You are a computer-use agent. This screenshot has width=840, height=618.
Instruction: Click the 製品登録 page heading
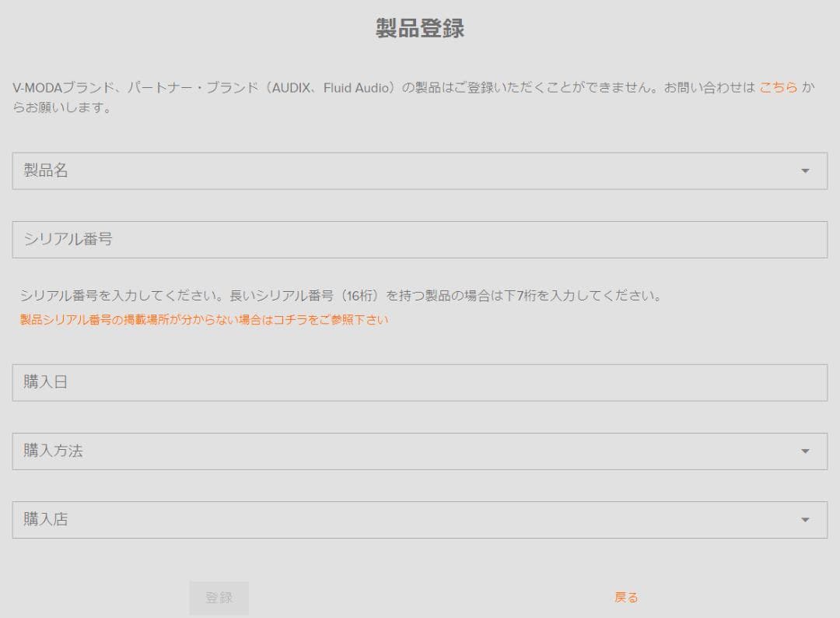pos(420,29)
